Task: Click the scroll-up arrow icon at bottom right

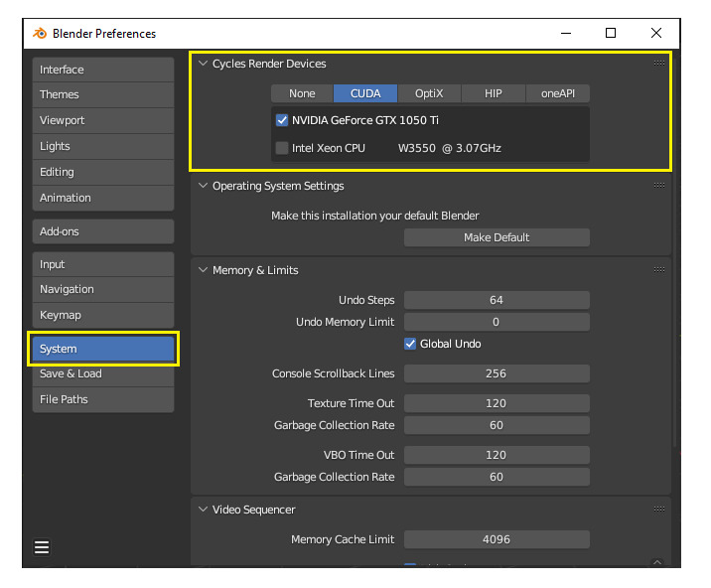Action: pyautogui.click(x=657, y=562)
